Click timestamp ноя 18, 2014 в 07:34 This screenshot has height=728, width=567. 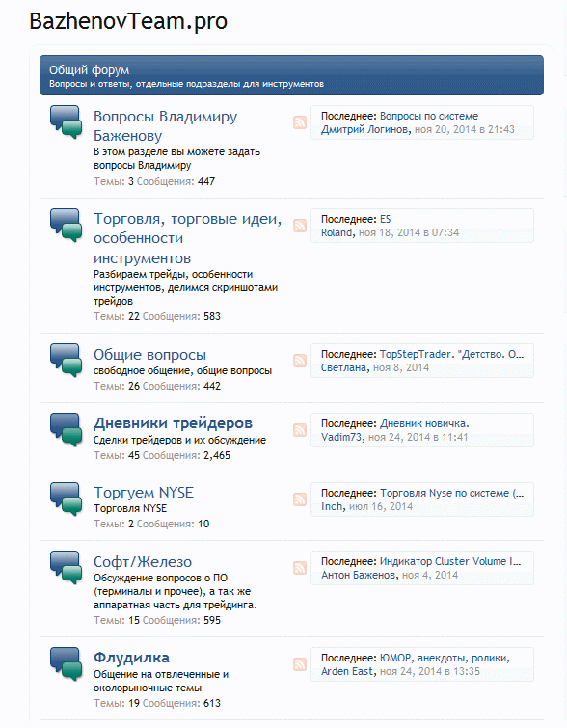point(409,232)
